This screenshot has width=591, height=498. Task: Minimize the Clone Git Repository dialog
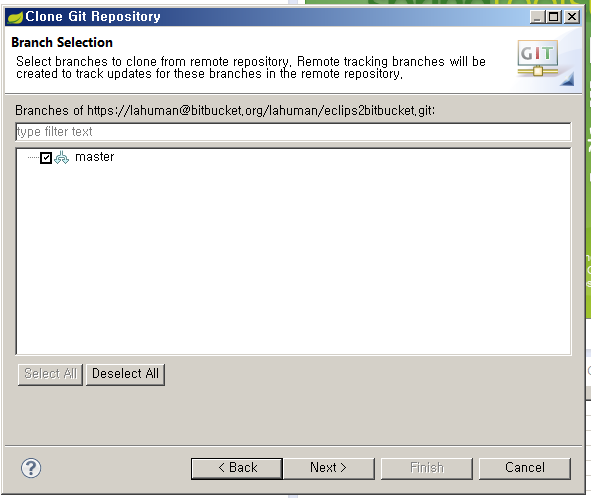[x=537, y=17]
